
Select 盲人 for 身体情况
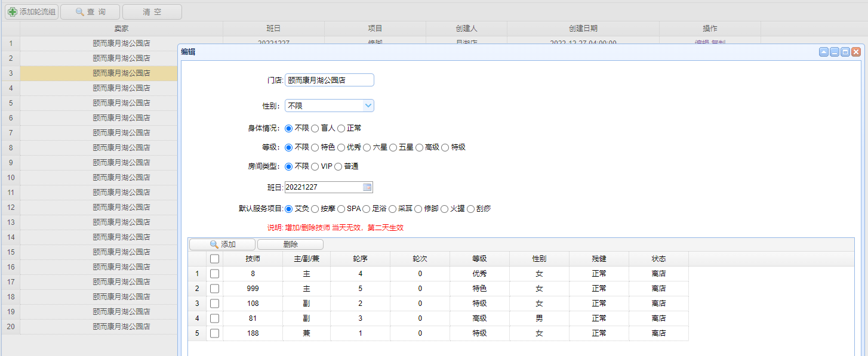coord(315,128)
